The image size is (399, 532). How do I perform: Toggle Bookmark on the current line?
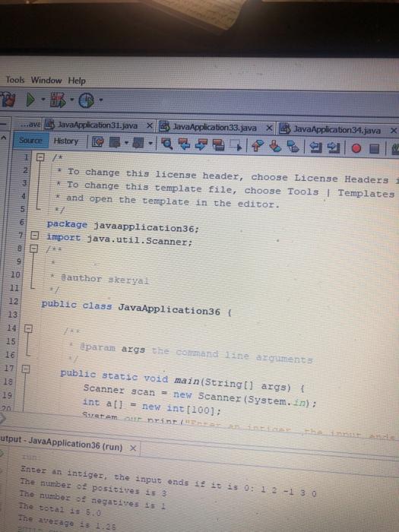coord(293,147)
